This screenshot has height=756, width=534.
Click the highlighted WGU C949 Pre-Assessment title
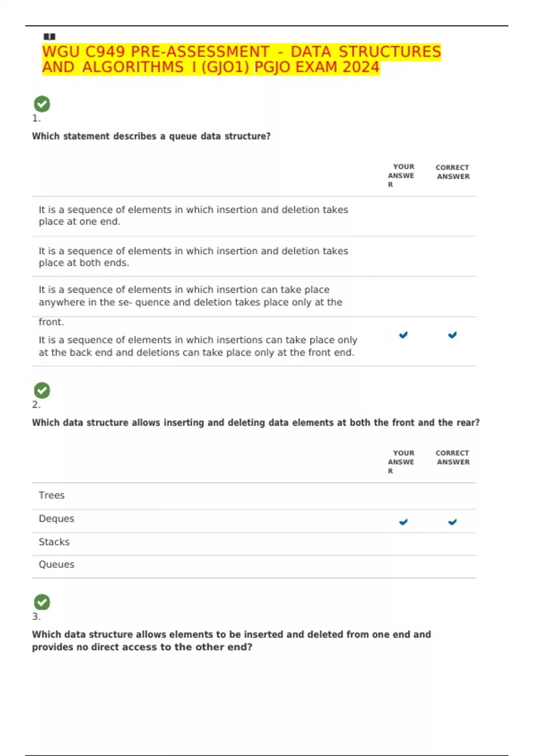[x=241, y=60]
